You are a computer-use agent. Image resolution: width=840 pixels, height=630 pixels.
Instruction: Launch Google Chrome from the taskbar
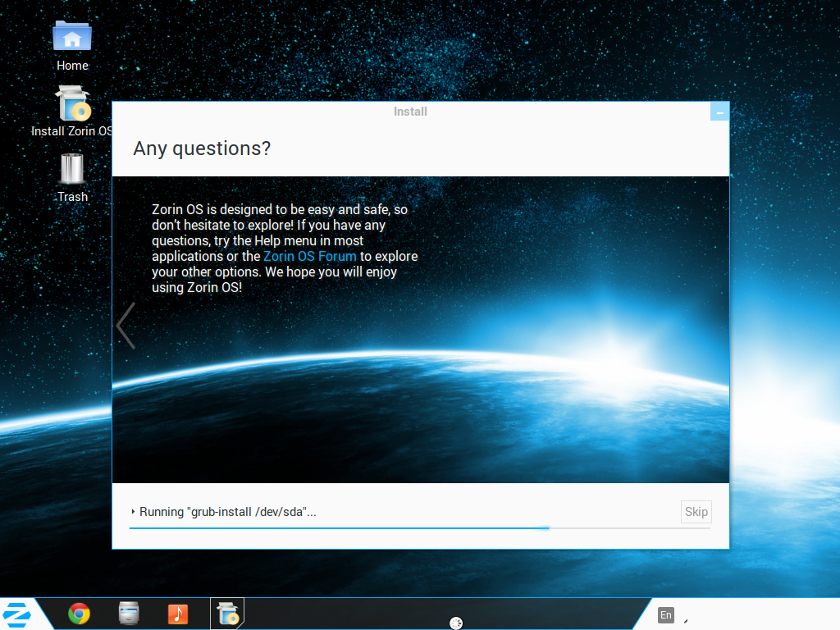click(x=80, y=614)
